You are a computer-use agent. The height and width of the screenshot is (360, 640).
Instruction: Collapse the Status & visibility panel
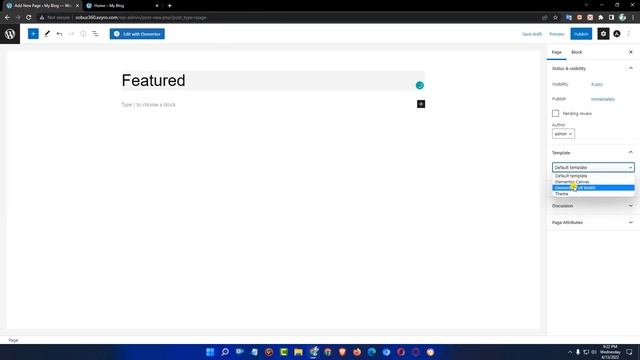[x=593, y=69]
